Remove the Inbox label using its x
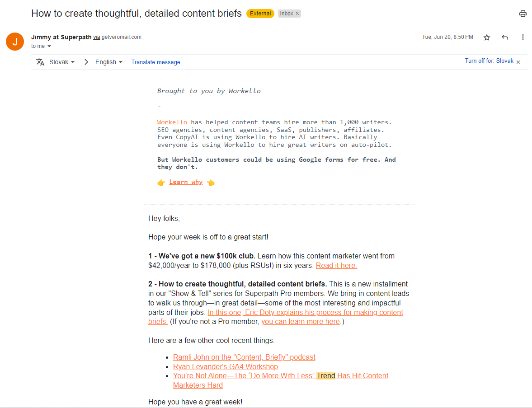This screenshot has width=532, height=408. [x=297, y=14]
